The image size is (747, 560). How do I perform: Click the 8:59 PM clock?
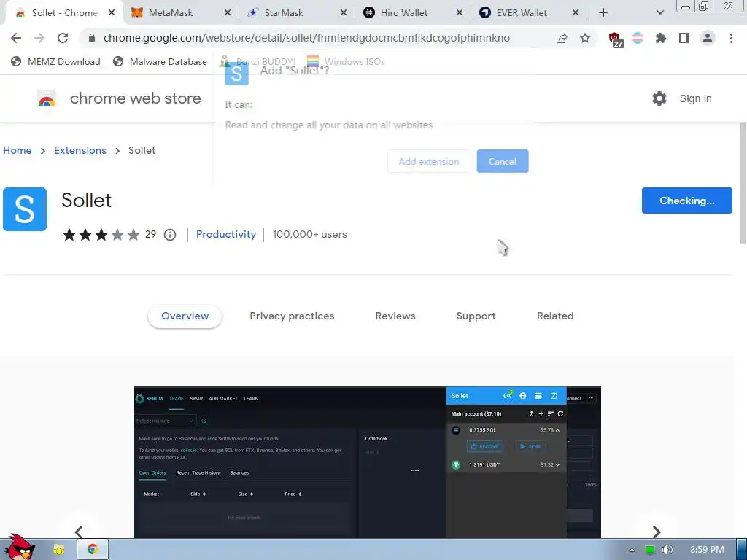(707, 550)
